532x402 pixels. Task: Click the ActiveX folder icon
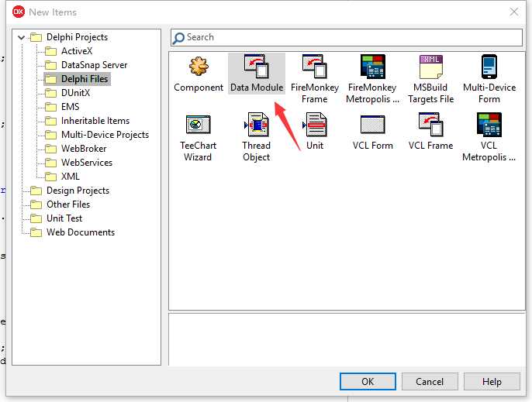[x=51, y=51]
